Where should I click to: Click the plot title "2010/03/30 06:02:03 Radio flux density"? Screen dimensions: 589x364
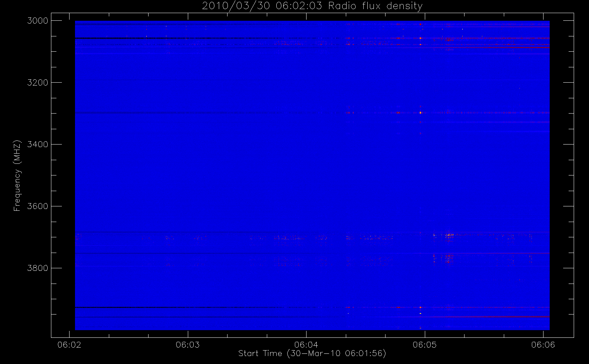pyautogui.click(x=312, y=6)
